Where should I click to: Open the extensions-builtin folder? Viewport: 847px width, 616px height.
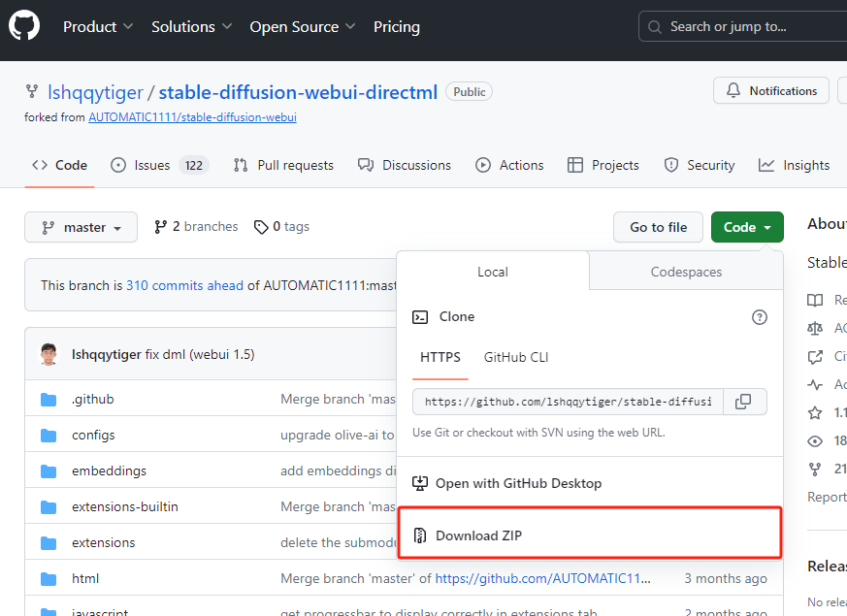coord(125,506)
